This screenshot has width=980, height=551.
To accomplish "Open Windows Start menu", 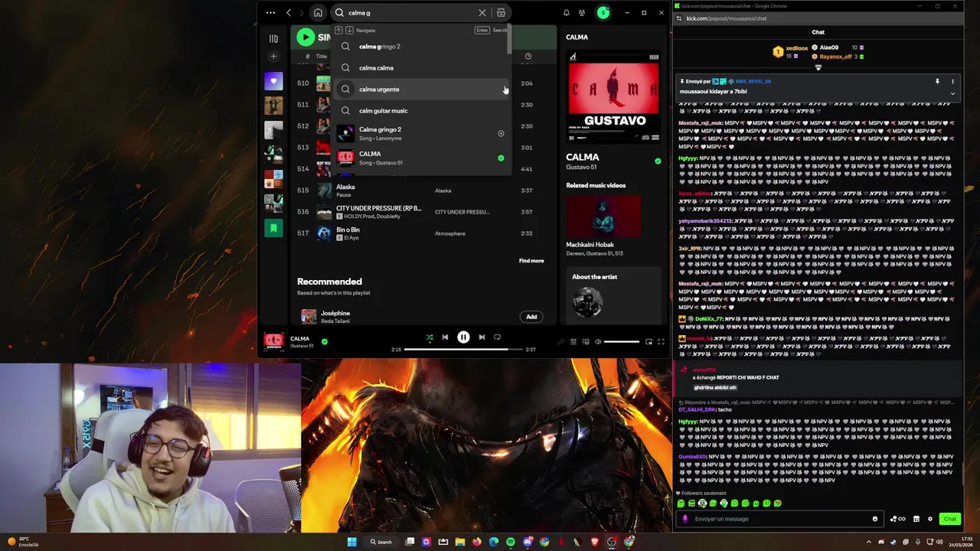I will pyautogui.click(x=352, y=542).
